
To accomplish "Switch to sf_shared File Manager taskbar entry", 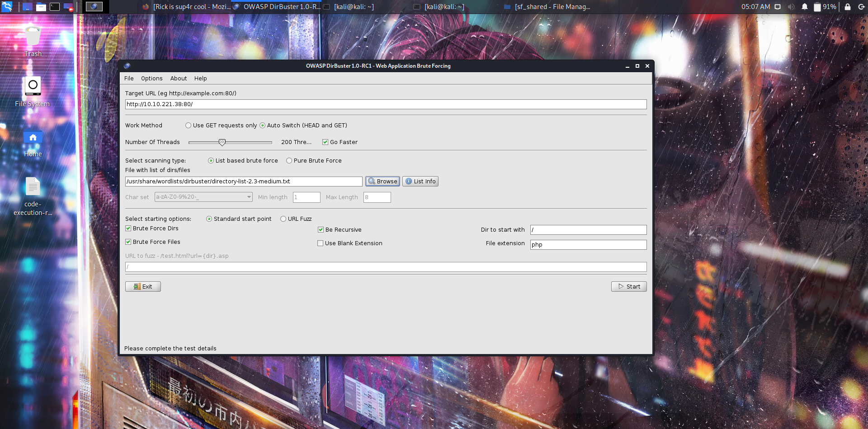I will [x=547, y=7].
